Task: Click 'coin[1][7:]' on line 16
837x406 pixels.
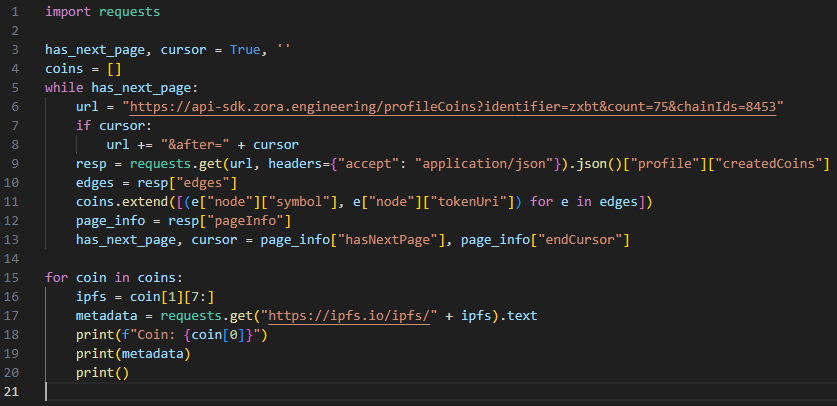Action: tap(172, 297)
